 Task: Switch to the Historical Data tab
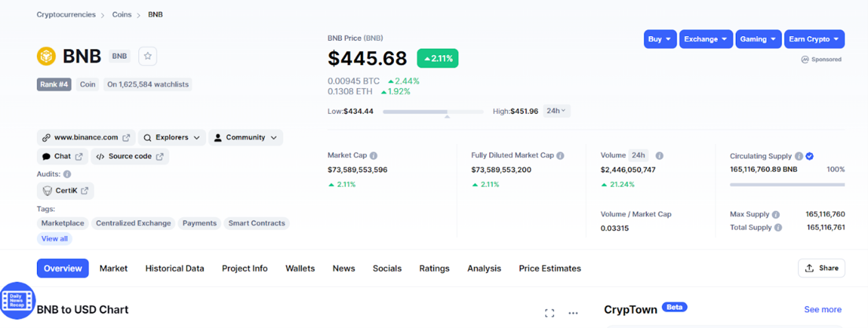[175, 268]
